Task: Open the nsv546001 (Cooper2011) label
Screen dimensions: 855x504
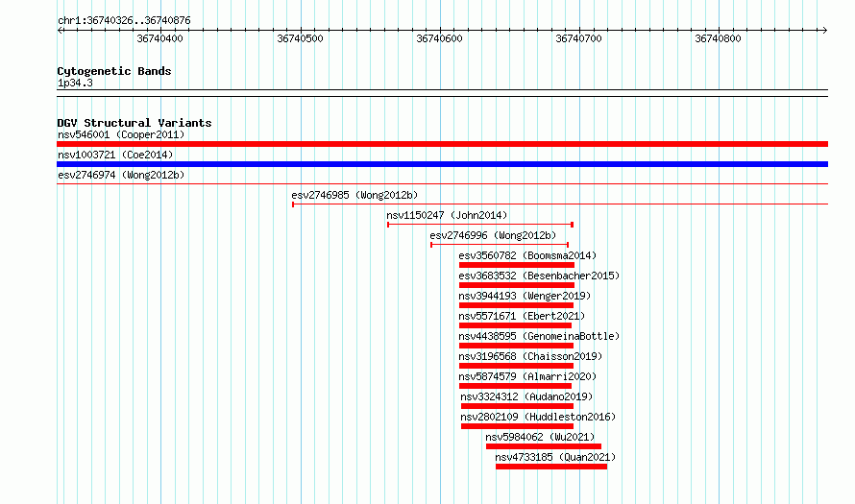Action: pos(121,134)
